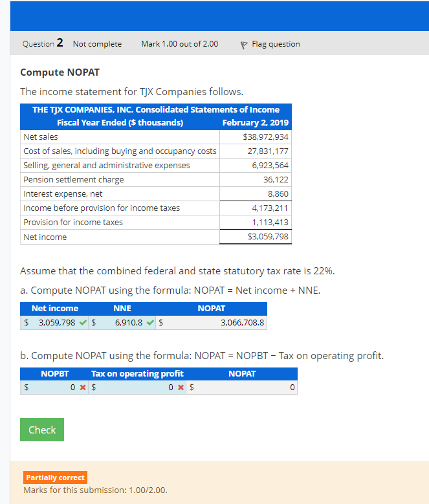Screen dimensions: 429x504
Task: Click the 'NOPBT' column header
Action: (54, 374)
